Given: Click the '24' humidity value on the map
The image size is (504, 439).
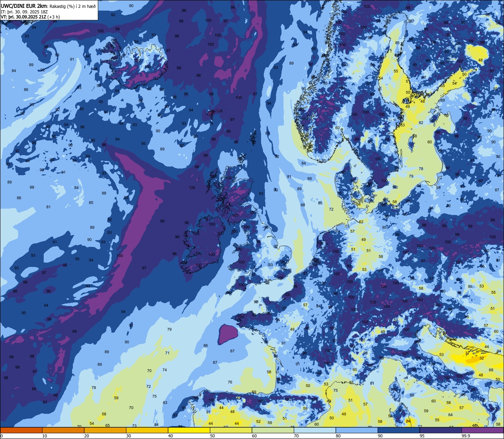Looking at the screenshot, I should point(408,421).
